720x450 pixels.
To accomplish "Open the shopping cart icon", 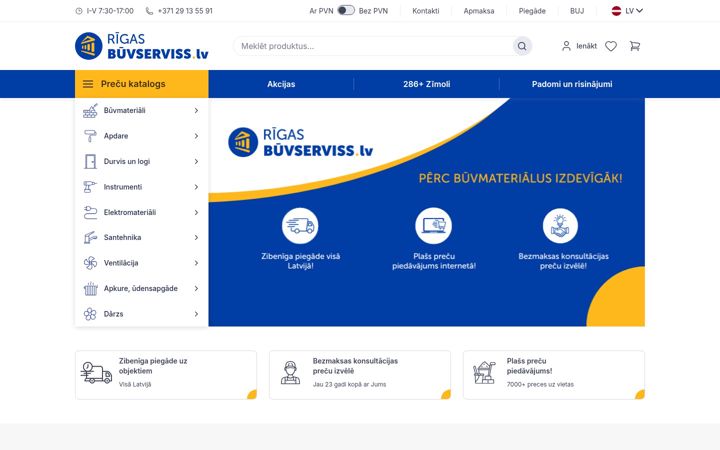I will pos(635,46).
